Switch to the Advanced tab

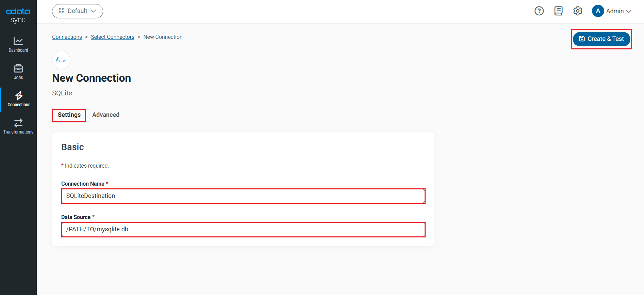106,115
